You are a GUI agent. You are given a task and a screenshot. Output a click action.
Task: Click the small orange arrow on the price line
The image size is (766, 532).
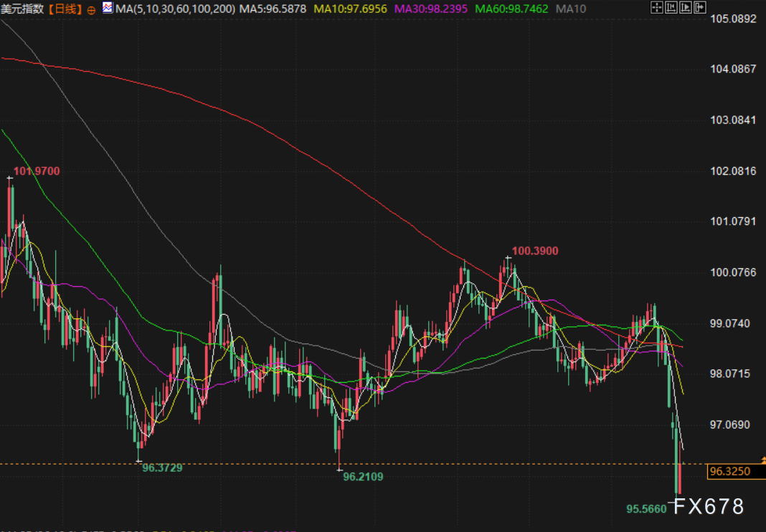coord(763,460)
